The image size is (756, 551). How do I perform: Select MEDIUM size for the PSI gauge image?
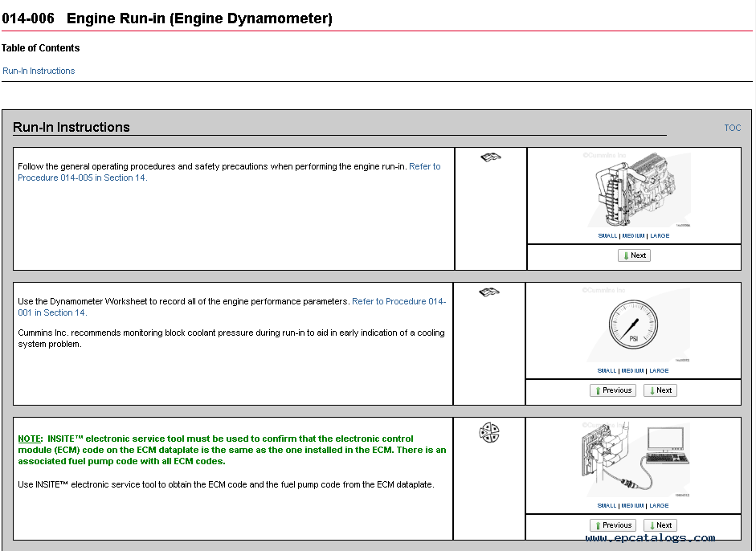632,371
